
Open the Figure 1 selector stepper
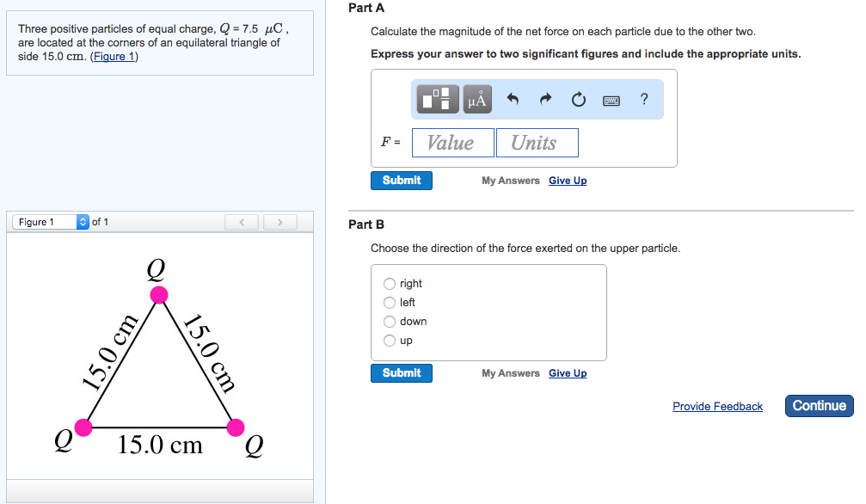[82, 221]
